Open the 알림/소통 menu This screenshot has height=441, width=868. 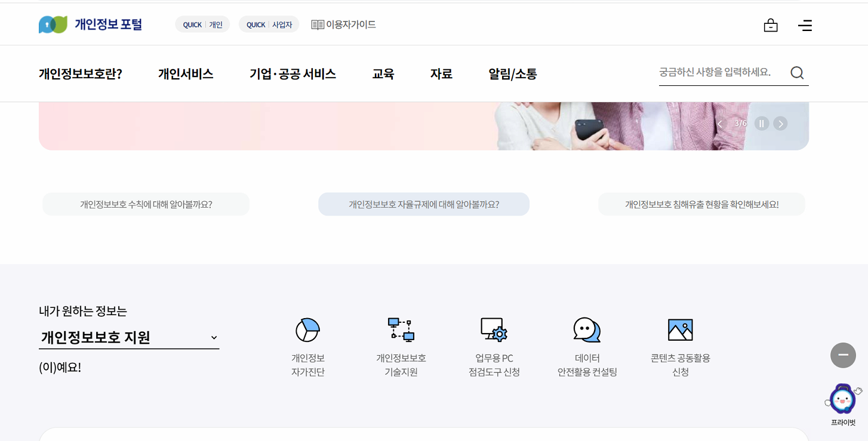513,74
